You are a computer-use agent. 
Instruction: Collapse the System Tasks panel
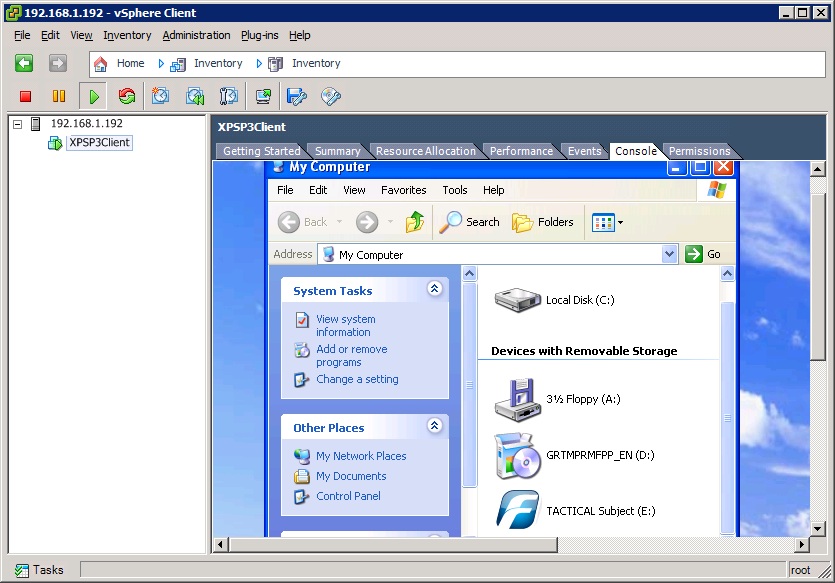(x=435, y=289)
